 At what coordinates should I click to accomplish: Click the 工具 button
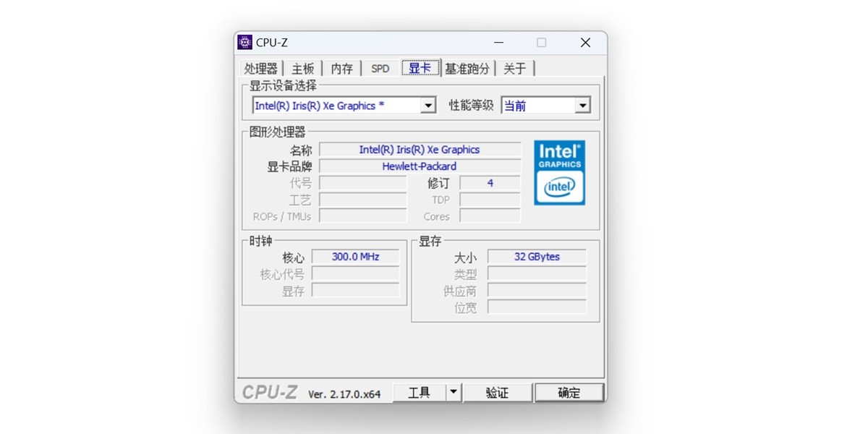click(x=420, y=391)
